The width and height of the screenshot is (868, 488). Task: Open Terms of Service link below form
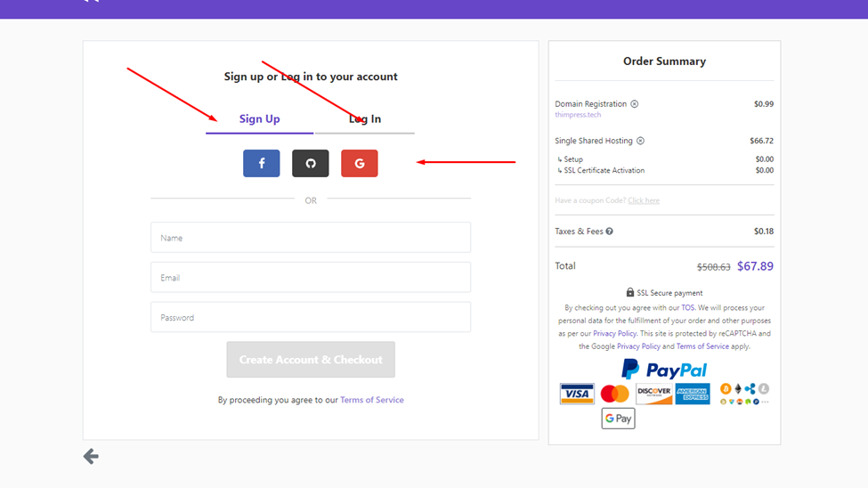pyautogui.click(x=372, y=400)
